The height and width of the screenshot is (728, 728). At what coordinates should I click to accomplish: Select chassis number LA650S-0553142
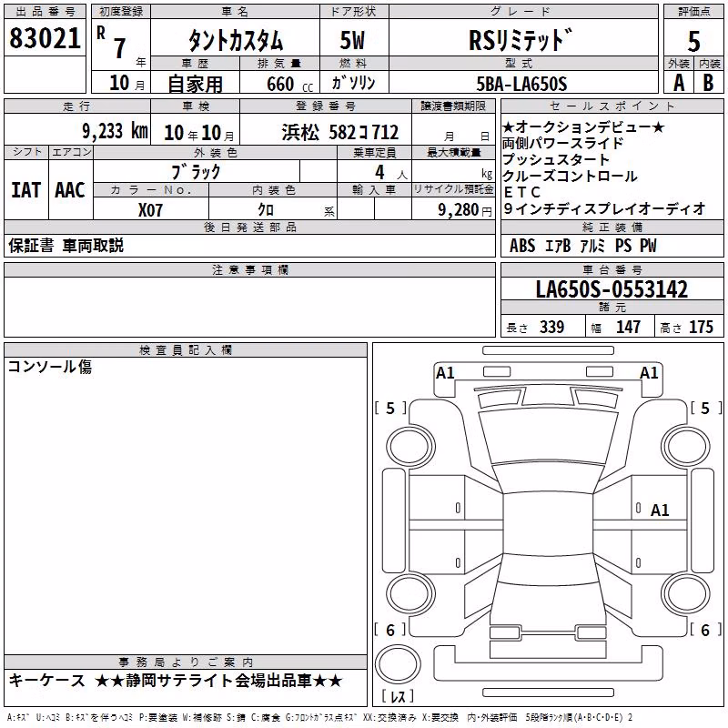[x=612, y=289]
